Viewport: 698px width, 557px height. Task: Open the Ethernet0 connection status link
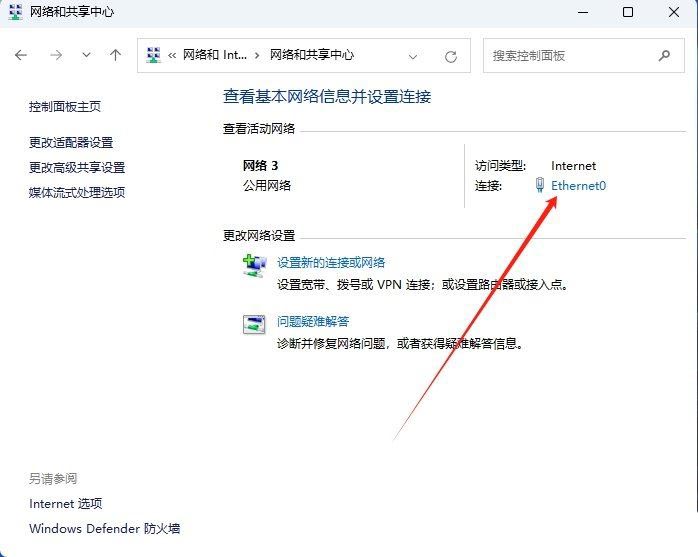point(578,186)
